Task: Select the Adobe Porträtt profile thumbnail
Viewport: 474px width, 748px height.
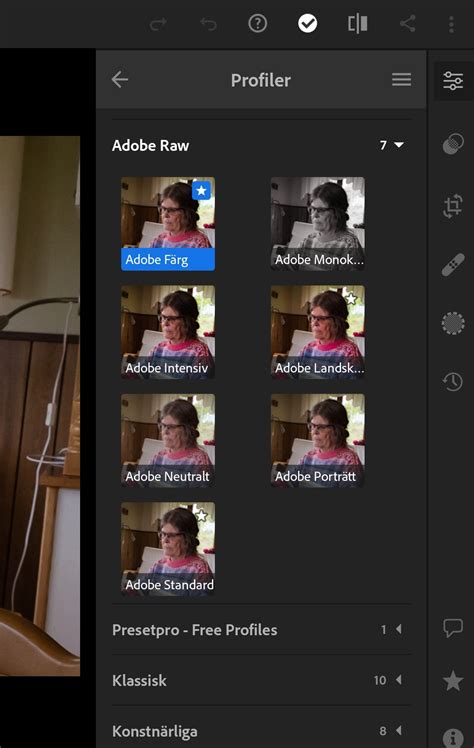Action: tap(318, 440)
